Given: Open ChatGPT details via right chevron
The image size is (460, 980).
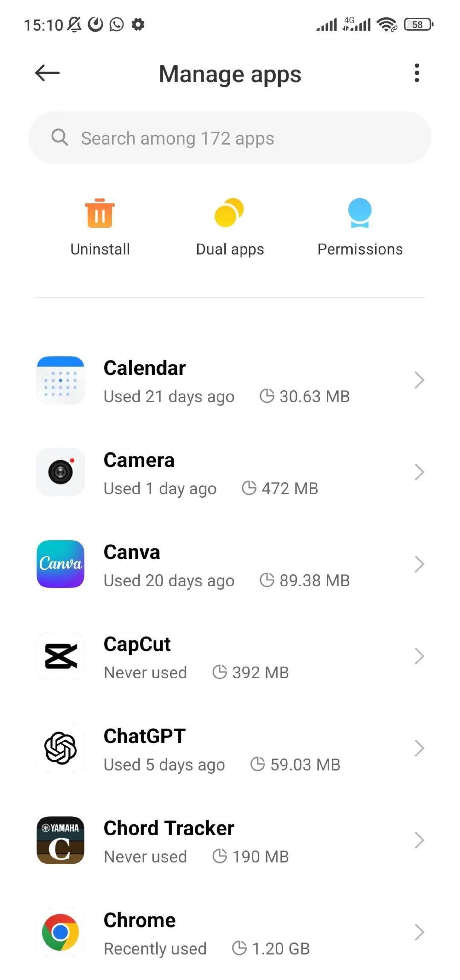Looking at the screenshot, I should coord(419,748).
